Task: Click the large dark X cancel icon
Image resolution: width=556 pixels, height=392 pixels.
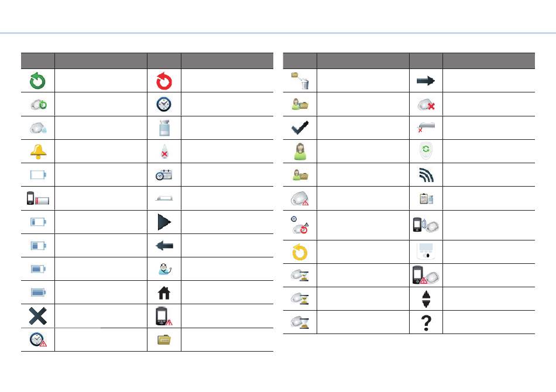Action: coord(37,316)
